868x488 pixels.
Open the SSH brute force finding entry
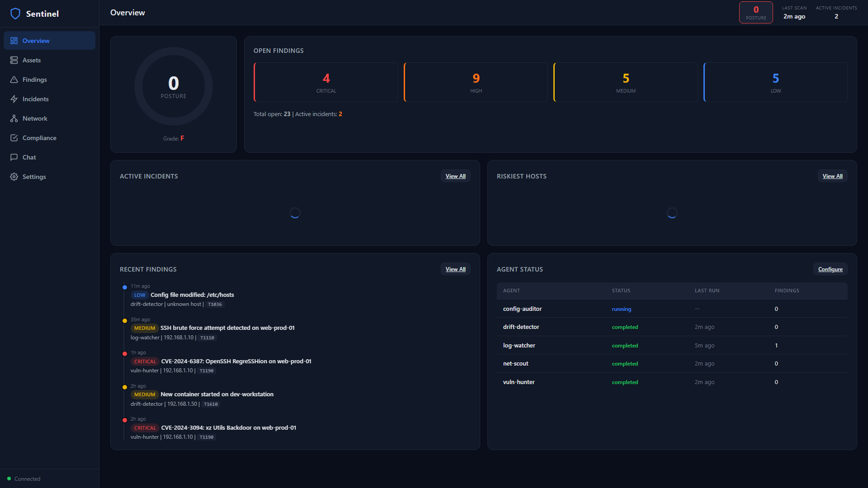point(227,328)
